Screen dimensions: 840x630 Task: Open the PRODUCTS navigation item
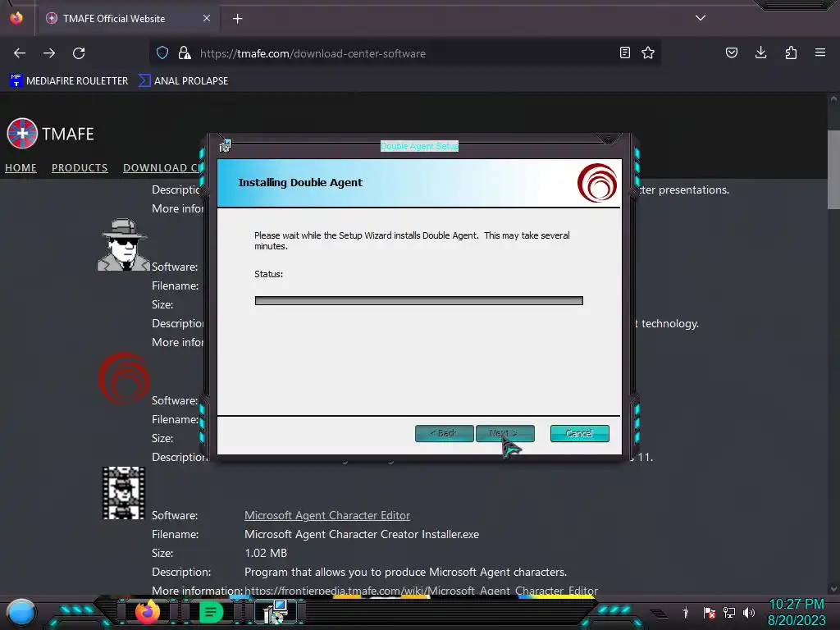pyautogui.click(x=80, y=167)
